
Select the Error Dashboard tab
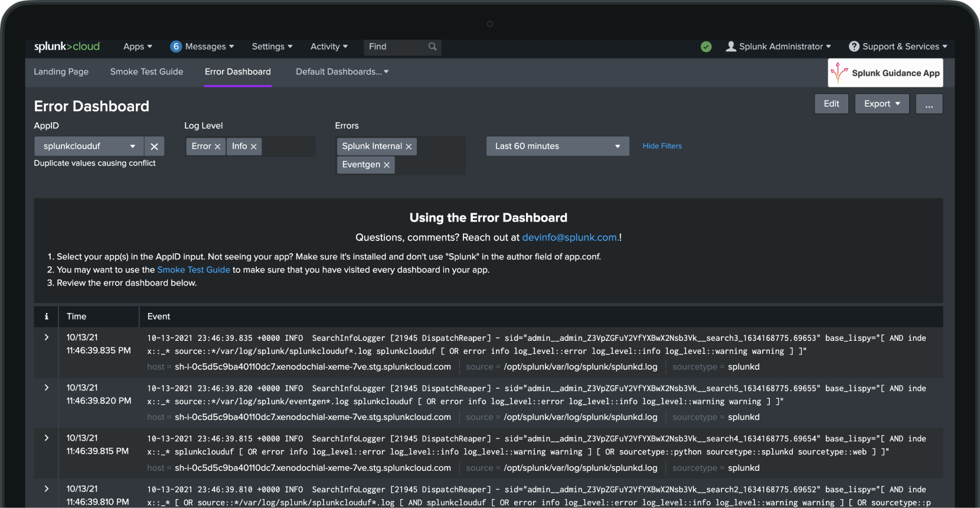coord(238,72)
